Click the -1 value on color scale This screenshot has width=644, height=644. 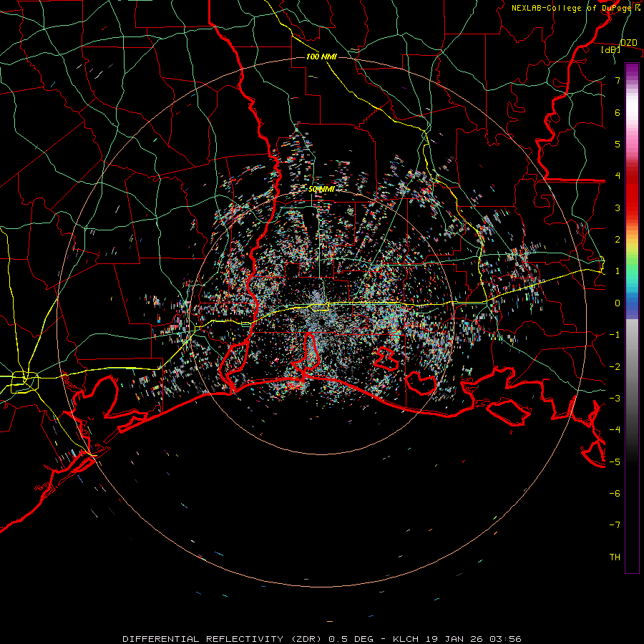click(x=615, y=335)
